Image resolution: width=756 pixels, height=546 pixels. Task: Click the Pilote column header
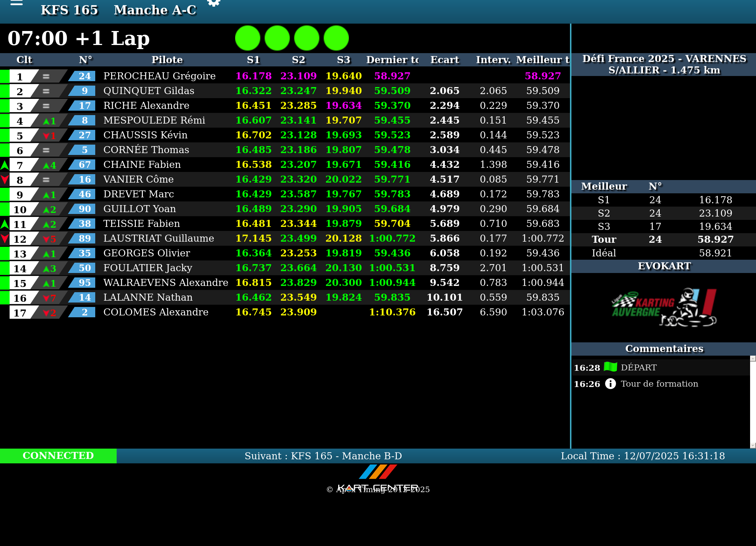(167, 60)
